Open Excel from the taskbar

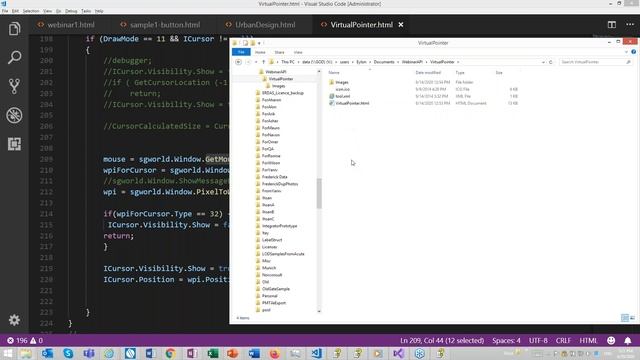[213, 353]
